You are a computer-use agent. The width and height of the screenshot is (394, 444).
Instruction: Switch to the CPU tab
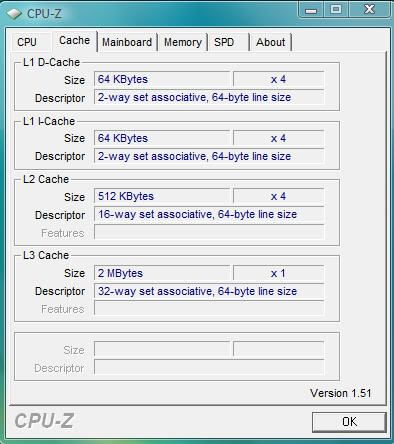pos(27,42)
